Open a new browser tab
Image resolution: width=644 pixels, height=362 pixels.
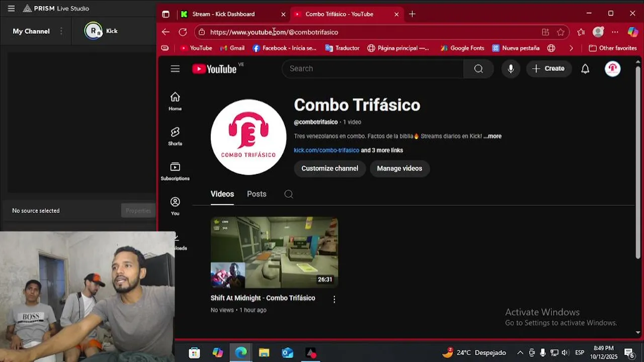coord(412,14)
